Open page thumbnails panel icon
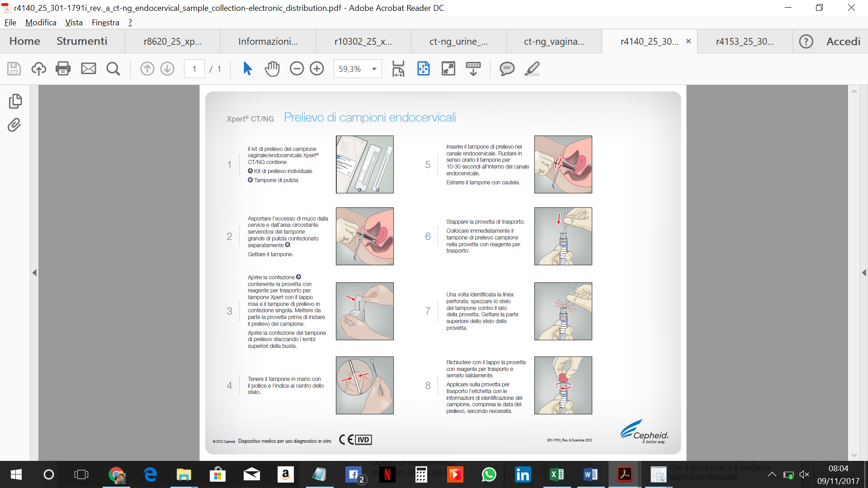868x488 pixels. pyautogui.click(x=15, y=101)
